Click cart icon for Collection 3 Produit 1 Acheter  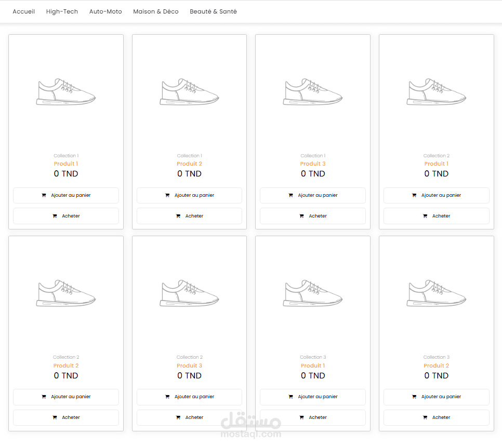point(301,417)
